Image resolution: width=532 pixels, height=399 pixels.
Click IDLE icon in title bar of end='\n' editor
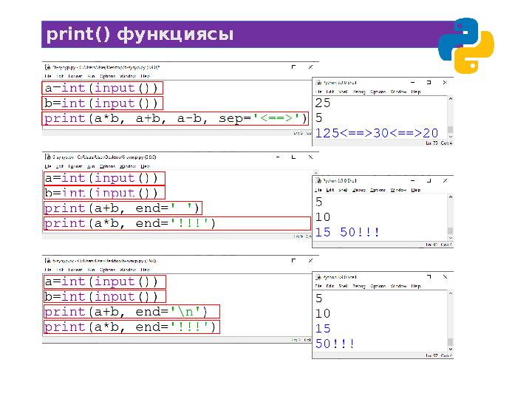pyautogui.click(x=48, y=261)
